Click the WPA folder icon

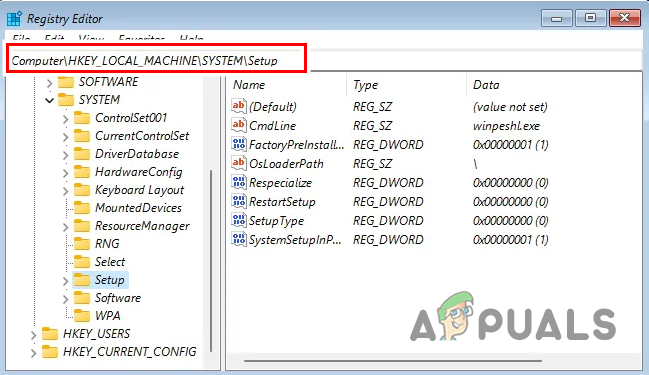tap(82, 316)
